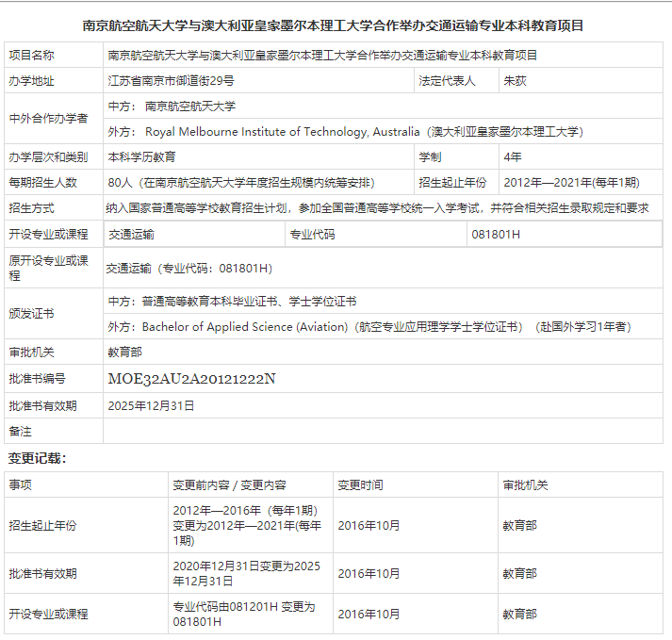Select Royal Melbourne Institute of Technology row
Image resolution: width=672 pixels, height=640 pixels.
click(x=384, y=131)
